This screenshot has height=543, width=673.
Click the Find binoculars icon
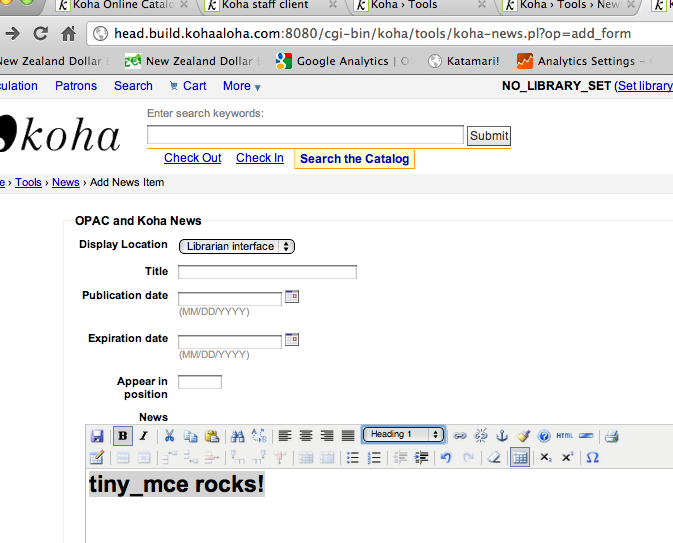(237, 436)
